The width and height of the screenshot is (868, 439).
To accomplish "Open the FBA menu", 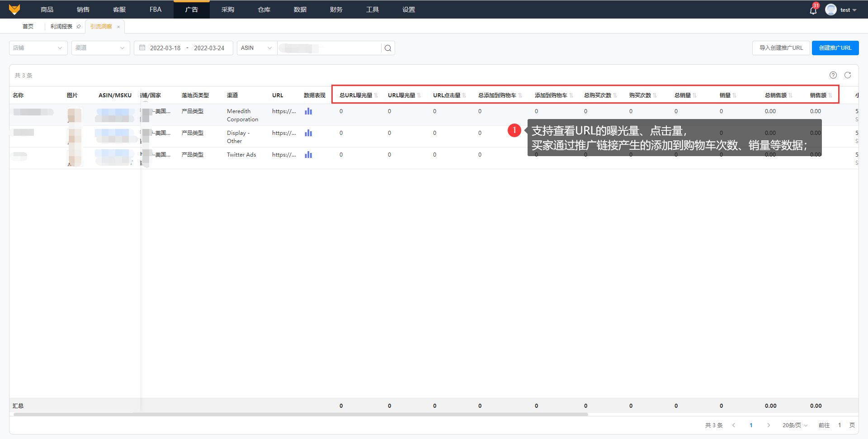I will [156, 10].
